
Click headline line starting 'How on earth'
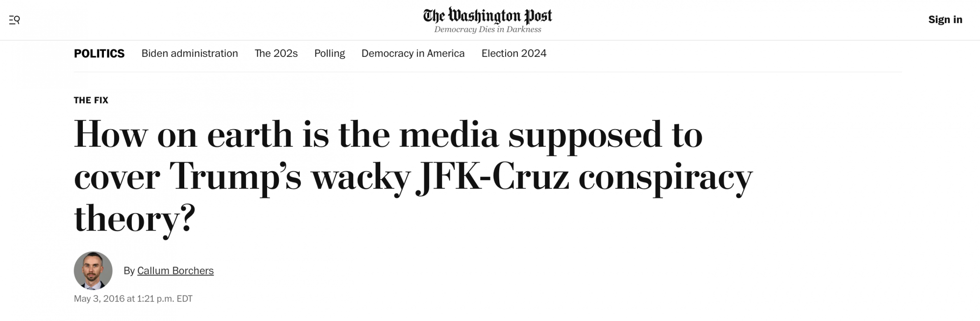point(388,135)
